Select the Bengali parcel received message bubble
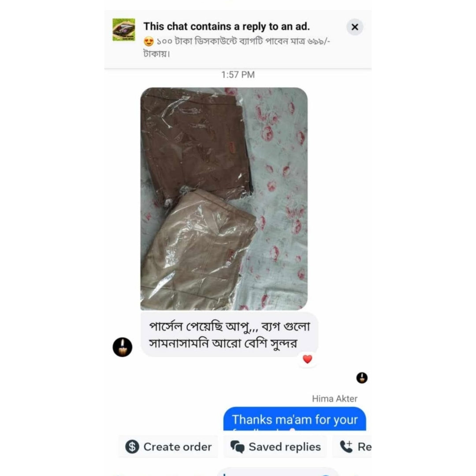Image resolution: width=476 pixels, height=476 pixels. pos(229,335)
